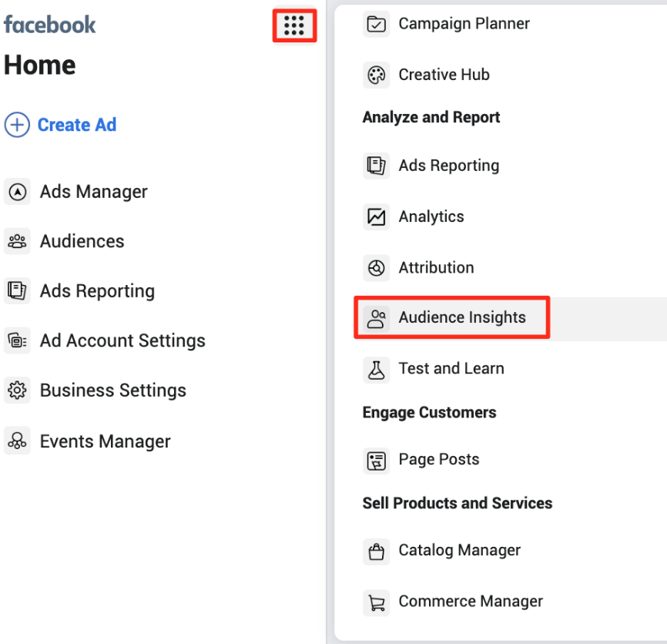667x644 pixels.
Task: Open Business Settings from the sidebar
Action: click(113, 391)
